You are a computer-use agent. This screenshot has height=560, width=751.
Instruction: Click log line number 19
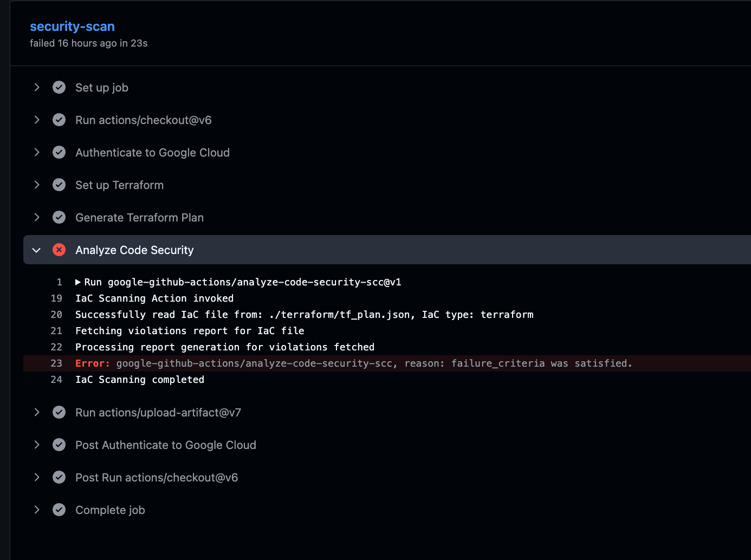click(x=56, y=298)
